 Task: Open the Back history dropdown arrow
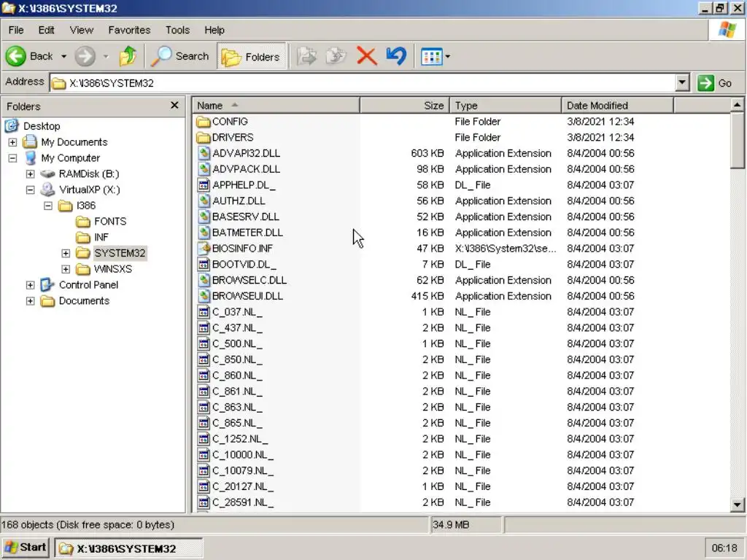click(x=64, y=56)
